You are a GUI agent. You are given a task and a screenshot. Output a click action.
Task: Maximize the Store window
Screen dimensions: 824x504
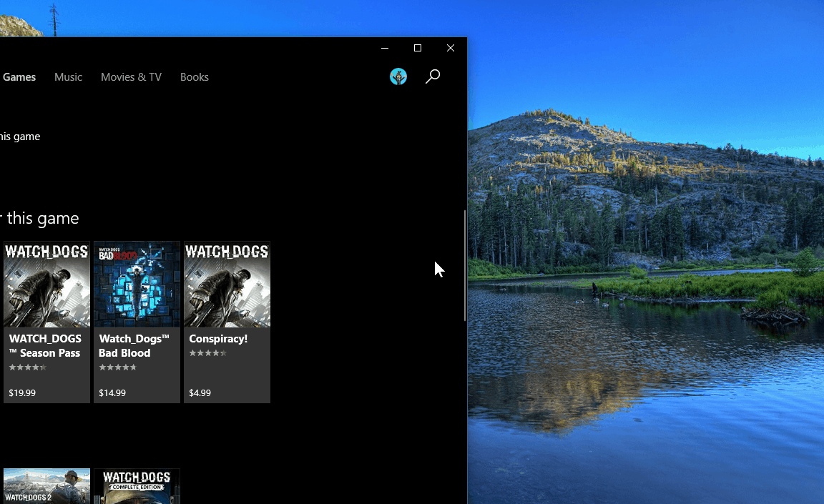coord(418,48)
